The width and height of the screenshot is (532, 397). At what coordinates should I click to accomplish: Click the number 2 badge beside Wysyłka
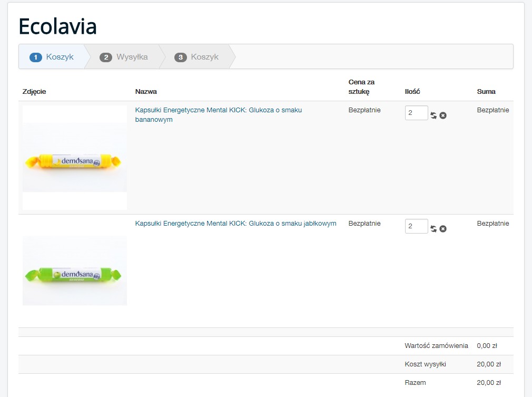[x=106, y=57]
